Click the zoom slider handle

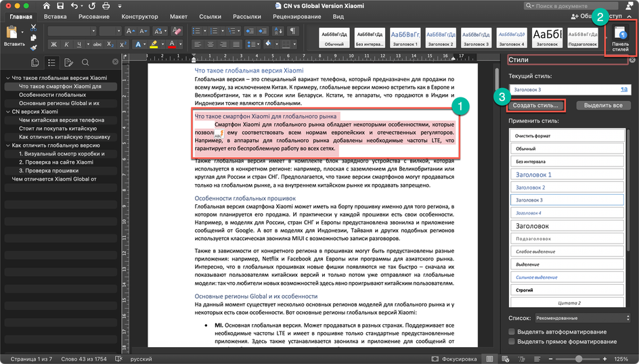pos(579,359)
